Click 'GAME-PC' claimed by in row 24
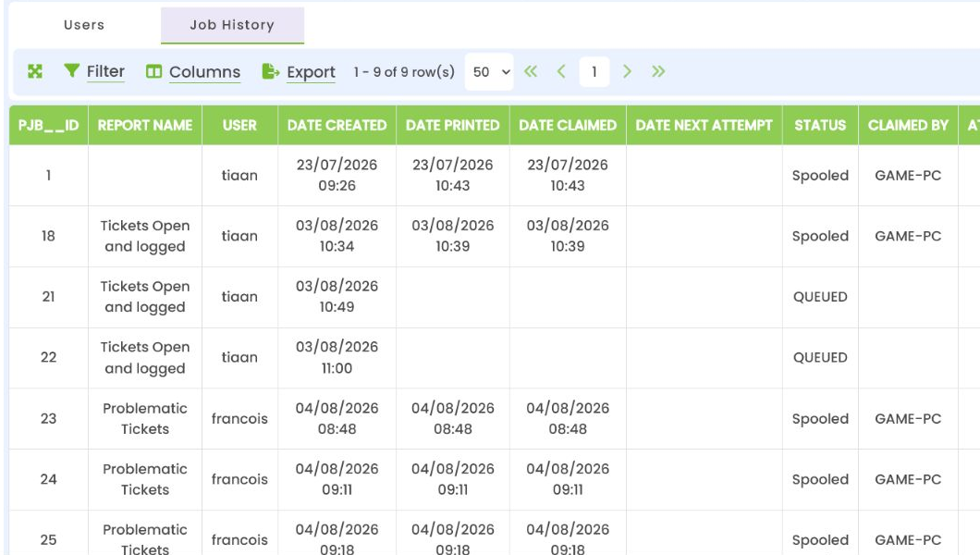The image size is (980, 555). coord(908,479)
